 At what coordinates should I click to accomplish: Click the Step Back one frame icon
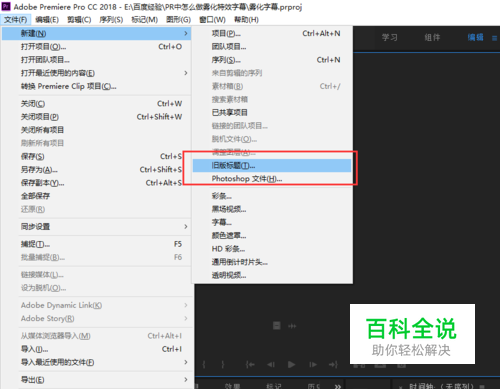click(x=271, y=365)
